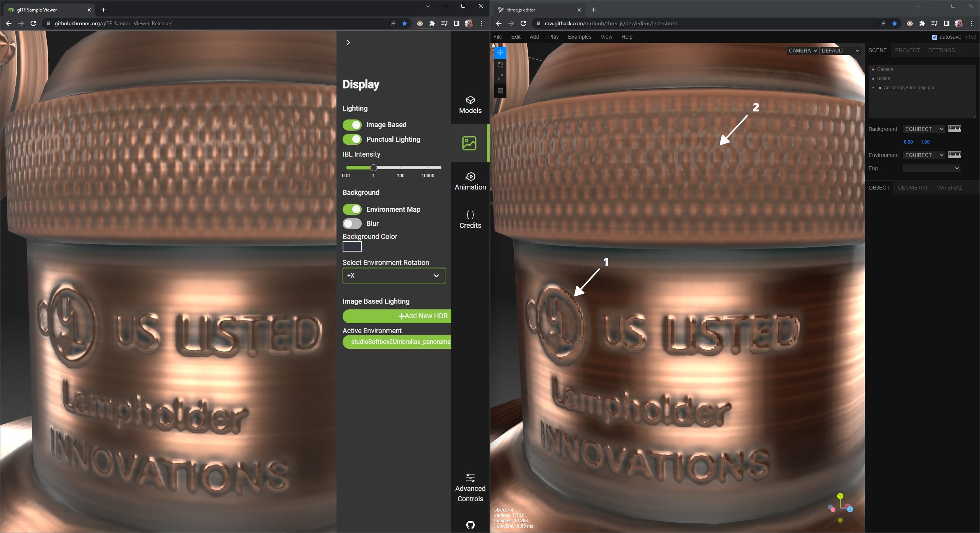
Task: Open the Select Environment Rotation dropdown
Action: 394,275
